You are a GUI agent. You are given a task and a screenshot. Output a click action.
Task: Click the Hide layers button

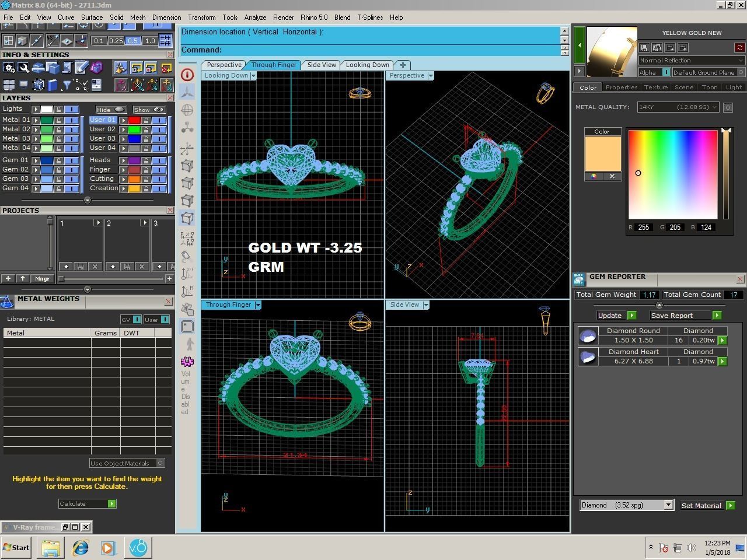pos(111,110)
